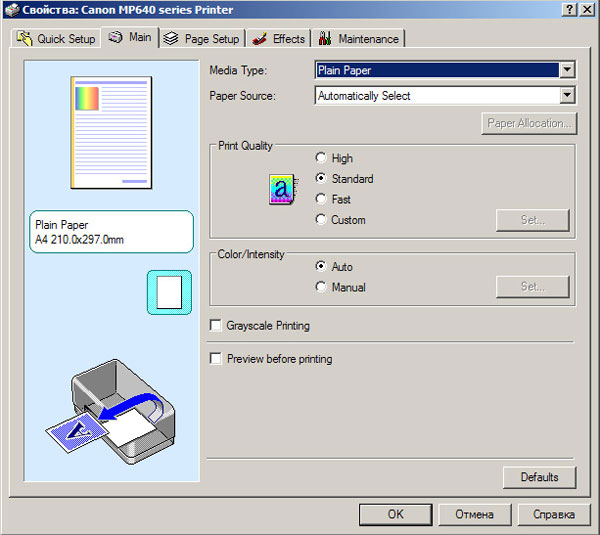Click the print quality letter 'a' icon

tap(283, 189)
